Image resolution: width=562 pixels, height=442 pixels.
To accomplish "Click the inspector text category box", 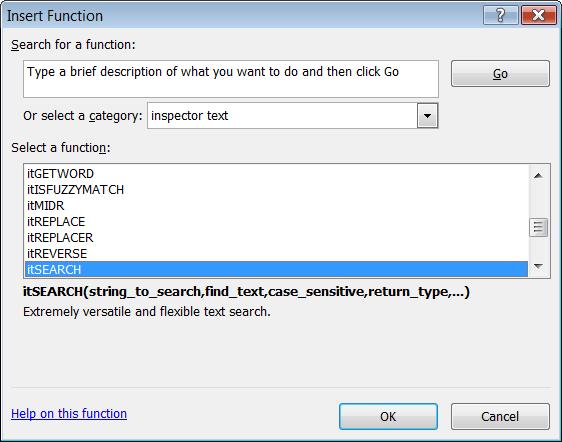I will pyautogui.click(x=292, y=115).
